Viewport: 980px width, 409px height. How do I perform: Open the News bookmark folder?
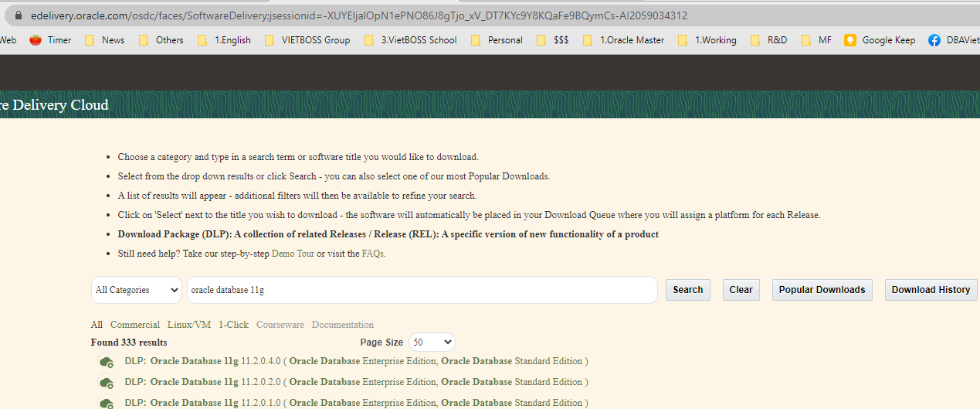(x=104, y=40)
